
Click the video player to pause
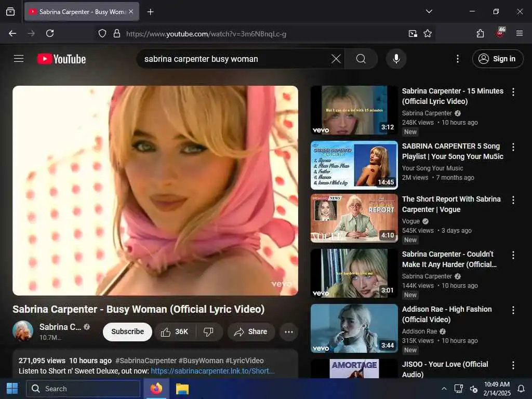tap(155, 190)
